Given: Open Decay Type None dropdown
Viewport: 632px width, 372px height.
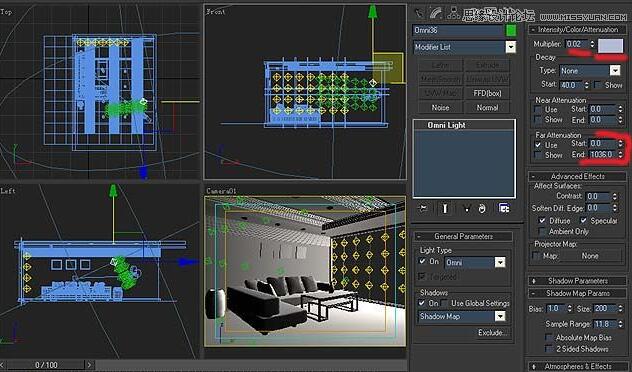Looking at the screenshot, I should click(615, 71).
